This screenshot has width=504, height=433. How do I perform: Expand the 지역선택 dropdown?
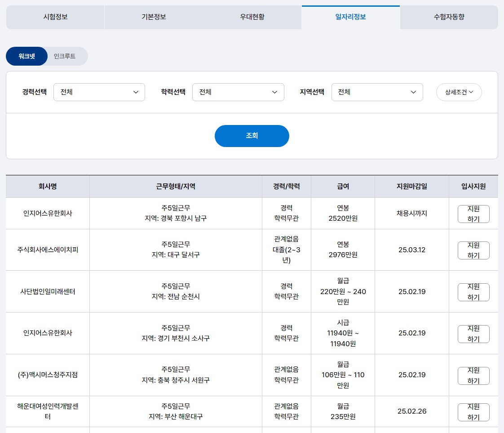tap(377, 92)
